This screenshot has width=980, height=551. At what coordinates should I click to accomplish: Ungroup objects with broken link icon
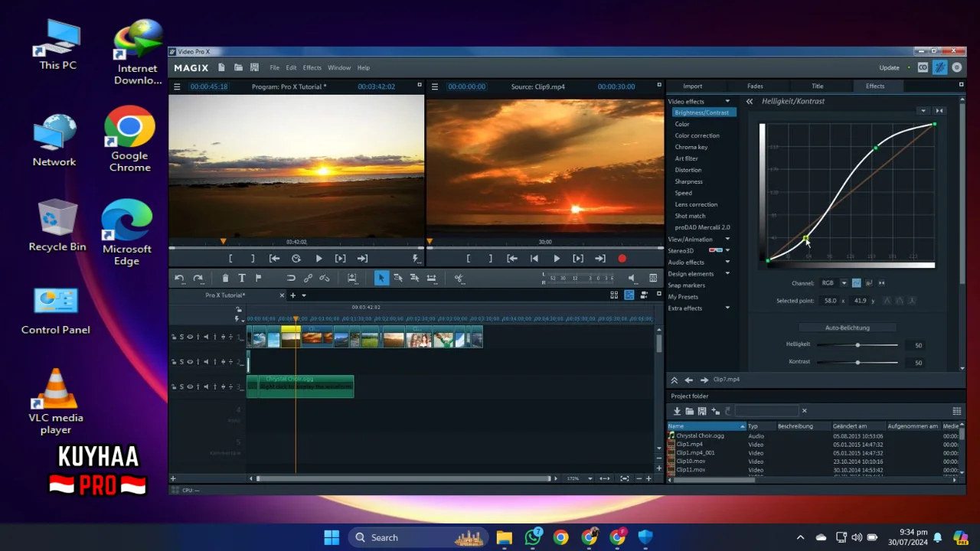[x=325, y=279]
